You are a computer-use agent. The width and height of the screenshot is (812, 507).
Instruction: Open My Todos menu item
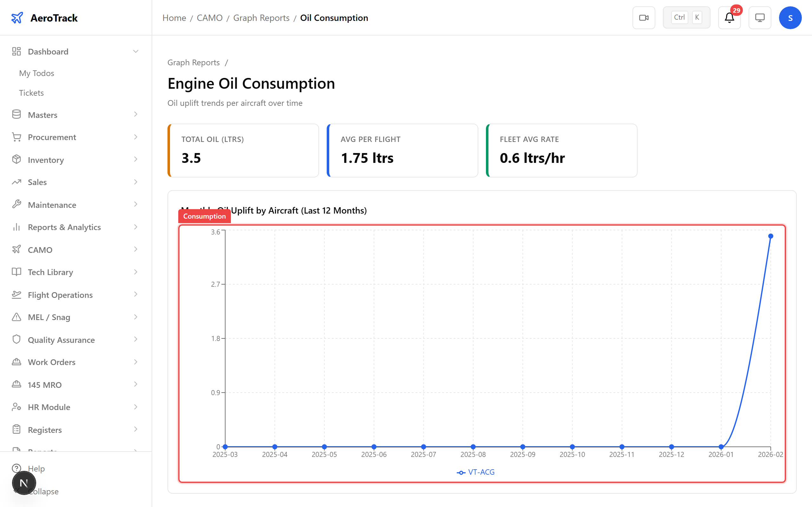pyautogui.click(x=36, y=73)
